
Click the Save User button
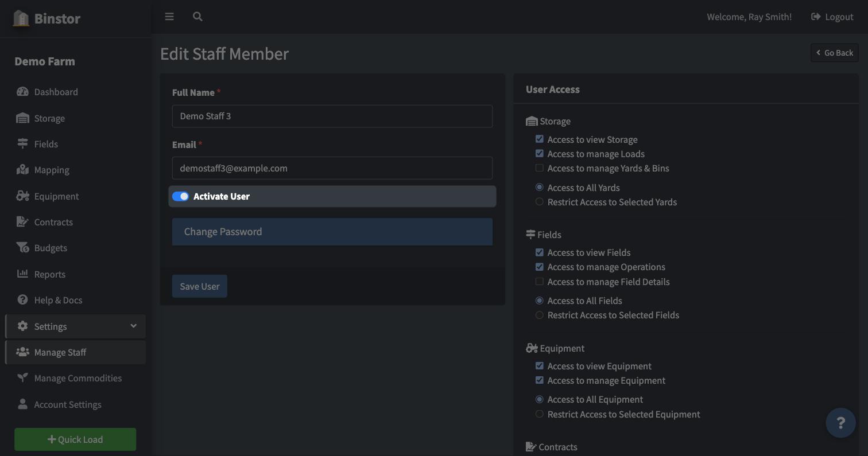pos(200,286)
